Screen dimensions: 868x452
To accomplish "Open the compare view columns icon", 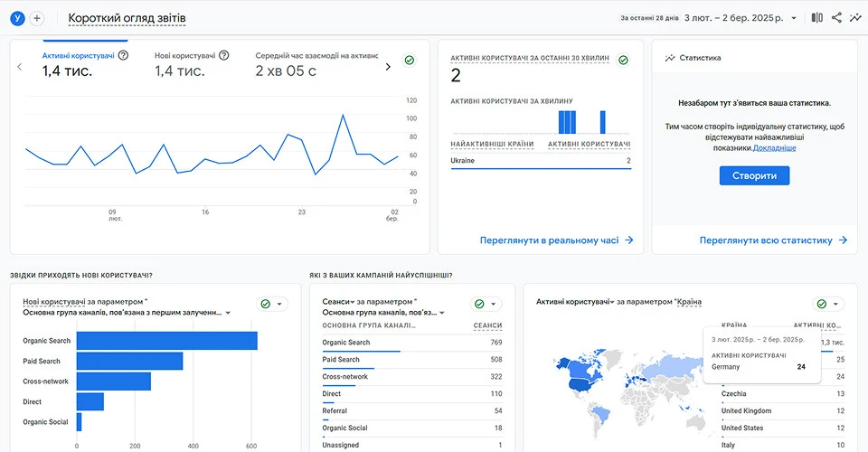I will [817, 18].
